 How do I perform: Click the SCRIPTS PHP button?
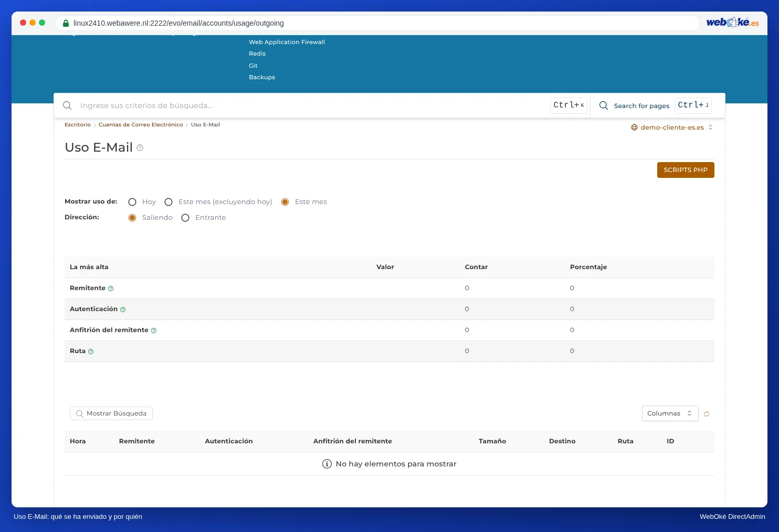coord(686,170)
